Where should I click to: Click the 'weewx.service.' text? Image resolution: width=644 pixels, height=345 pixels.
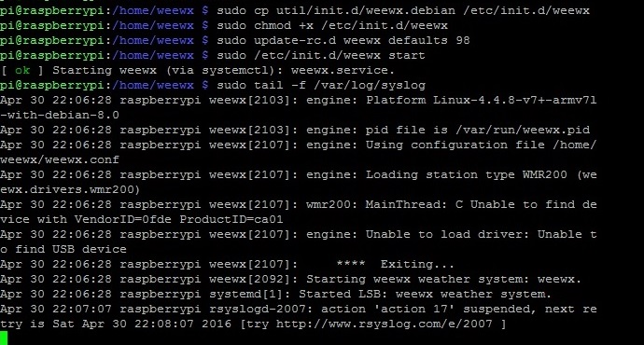(343, 71)
